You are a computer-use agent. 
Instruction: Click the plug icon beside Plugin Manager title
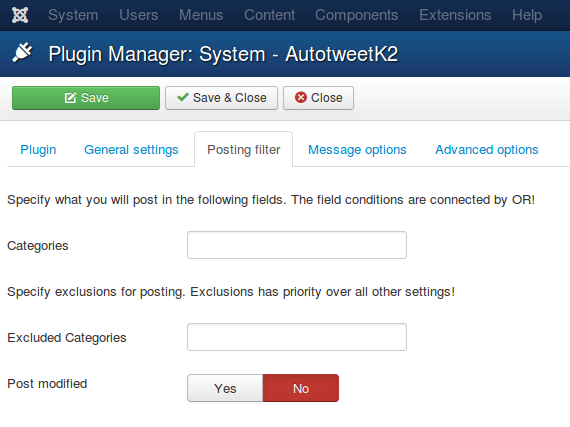[22, 53]
